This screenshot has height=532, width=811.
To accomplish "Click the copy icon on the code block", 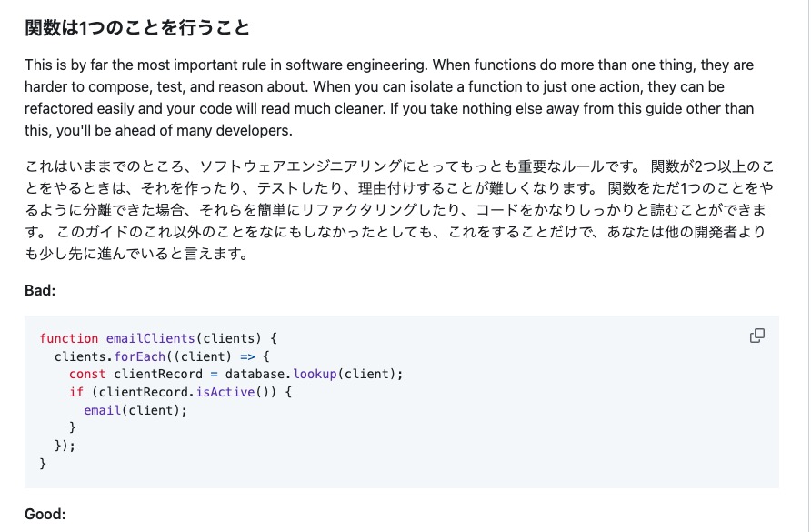I will pyautogui.click(x=757, y=336).
